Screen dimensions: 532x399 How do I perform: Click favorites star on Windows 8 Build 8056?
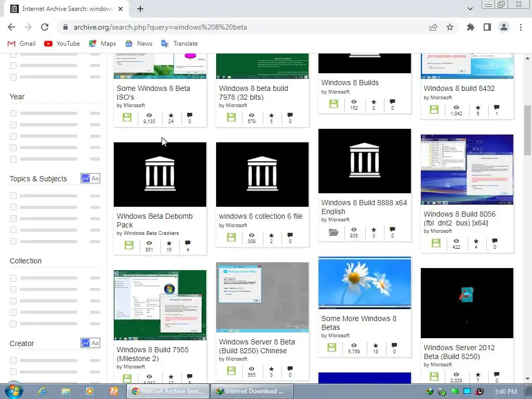[x=476, y=241]
